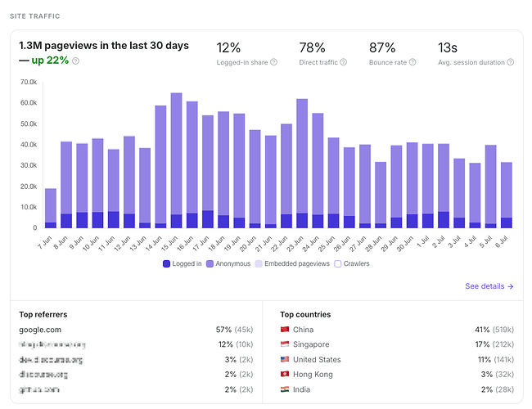Toggle Logged in series in legend
532x409 pixels.
pos(183,264)
